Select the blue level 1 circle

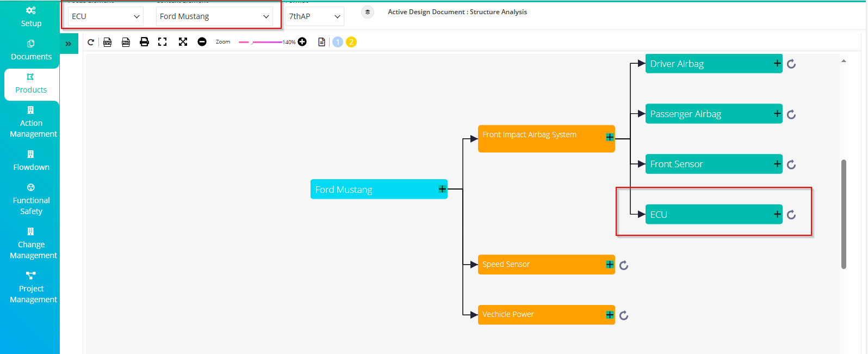338,42
